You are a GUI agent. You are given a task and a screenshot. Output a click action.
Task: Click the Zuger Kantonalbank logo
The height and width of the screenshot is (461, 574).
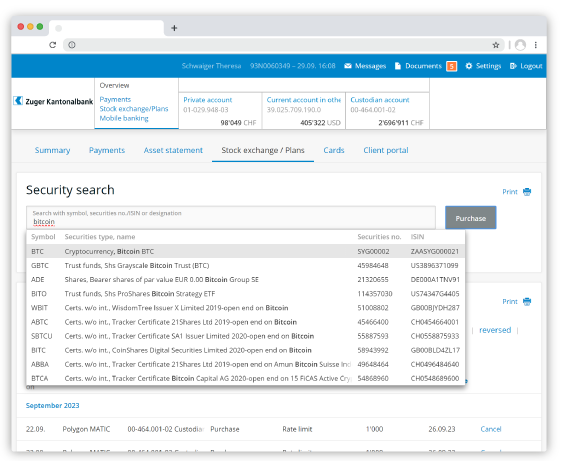tap(53, 101)
